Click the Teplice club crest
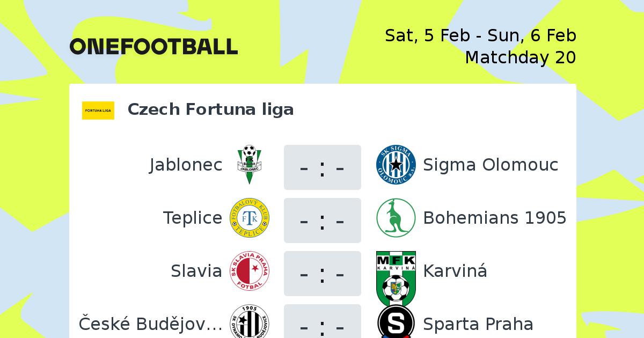Viewport: 644px width, 338px height. [250, 218]
